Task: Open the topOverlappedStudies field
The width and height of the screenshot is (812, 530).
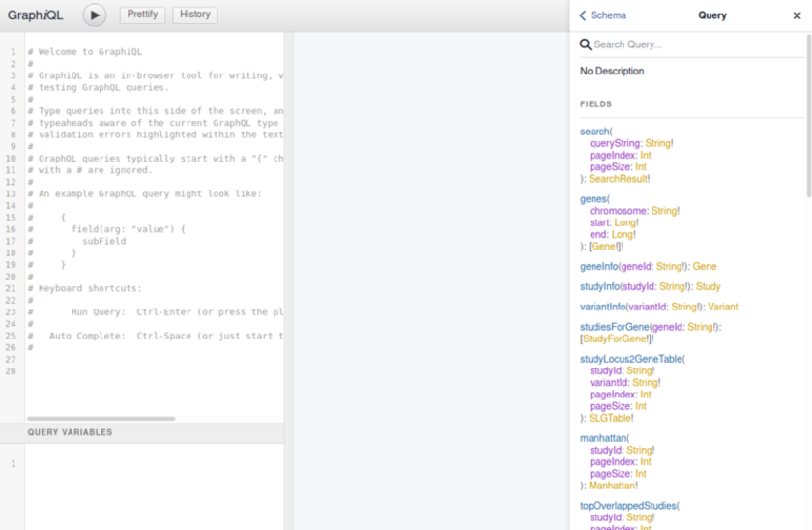Action: point(628,506)
